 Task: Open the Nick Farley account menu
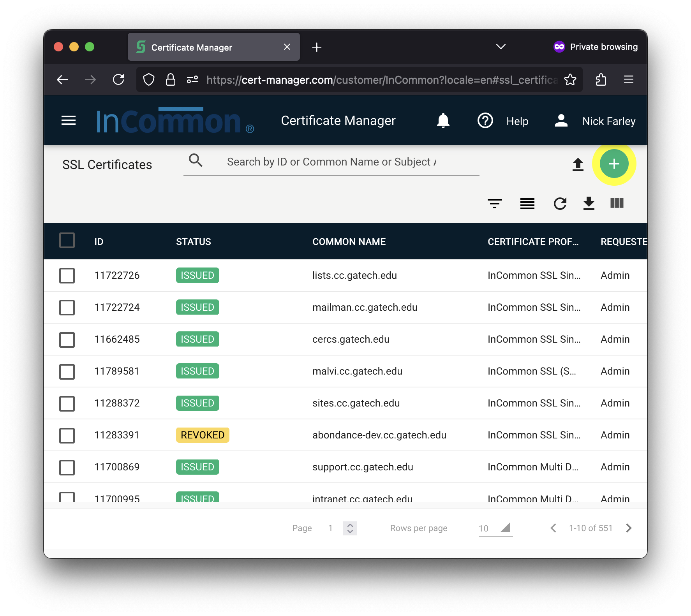(x=609, y=121)
